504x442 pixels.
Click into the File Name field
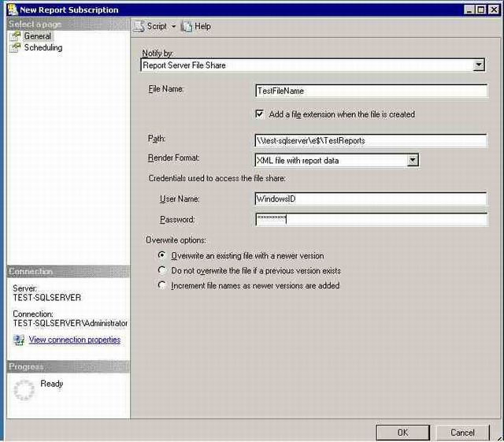(371, 91)
